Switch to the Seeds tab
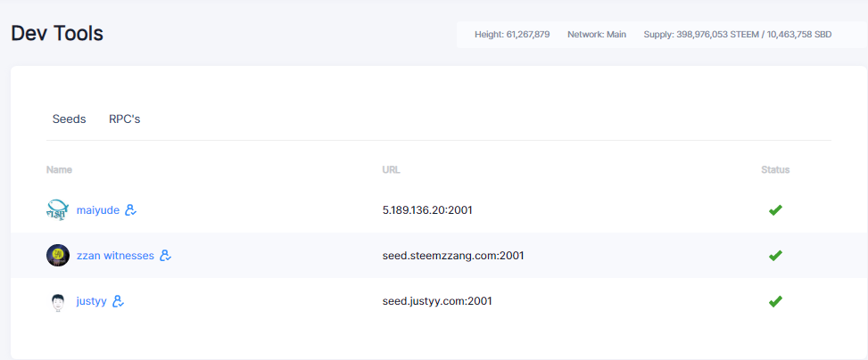This screenshot has width=868, height=360. 70,119
